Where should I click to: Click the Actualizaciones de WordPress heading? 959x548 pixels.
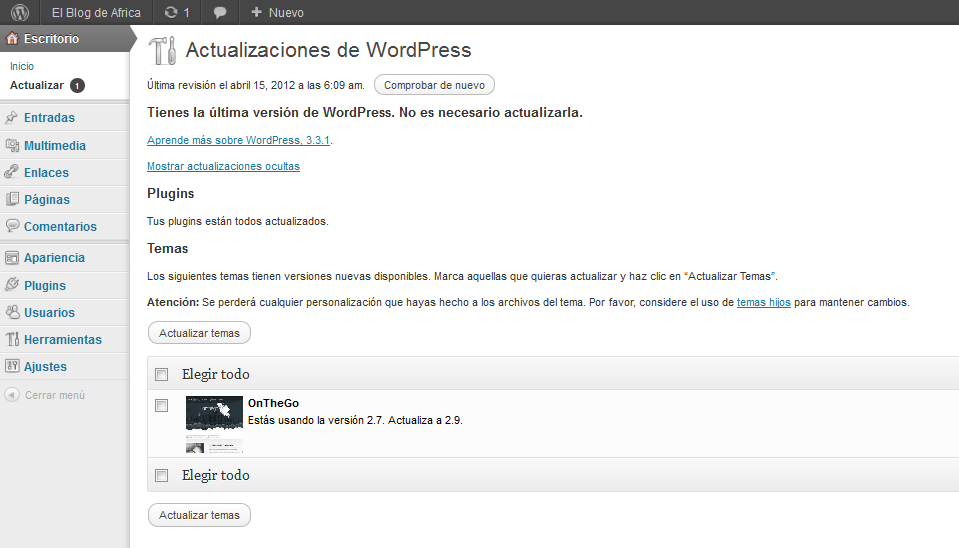328,50
